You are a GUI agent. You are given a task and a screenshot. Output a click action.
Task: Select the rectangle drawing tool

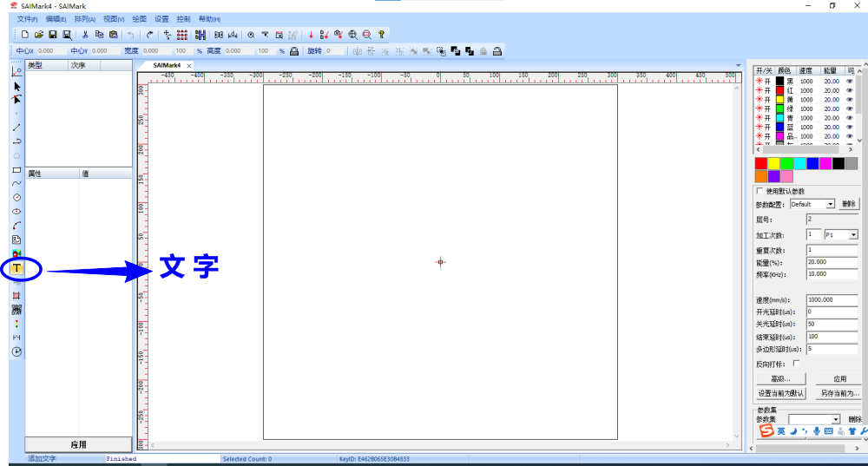click(16, 170)
